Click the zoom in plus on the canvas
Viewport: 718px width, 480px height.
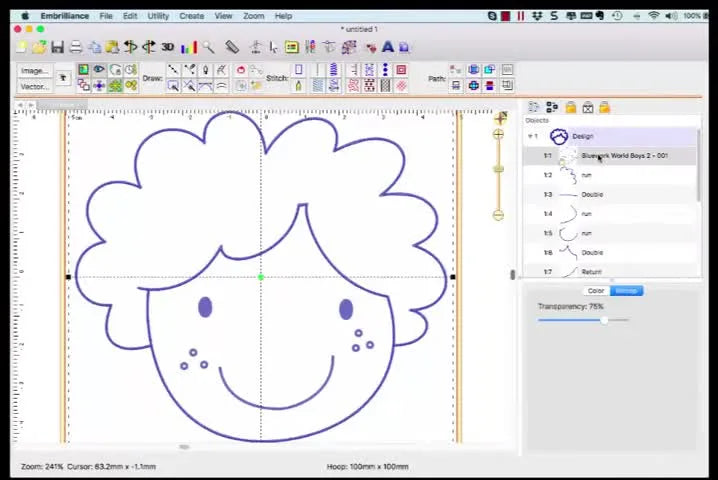(x=498, y=134)
